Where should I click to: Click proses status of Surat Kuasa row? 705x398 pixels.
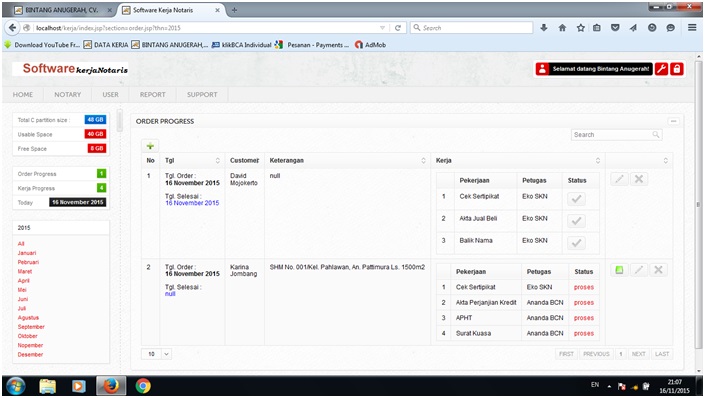click(584, 334)
